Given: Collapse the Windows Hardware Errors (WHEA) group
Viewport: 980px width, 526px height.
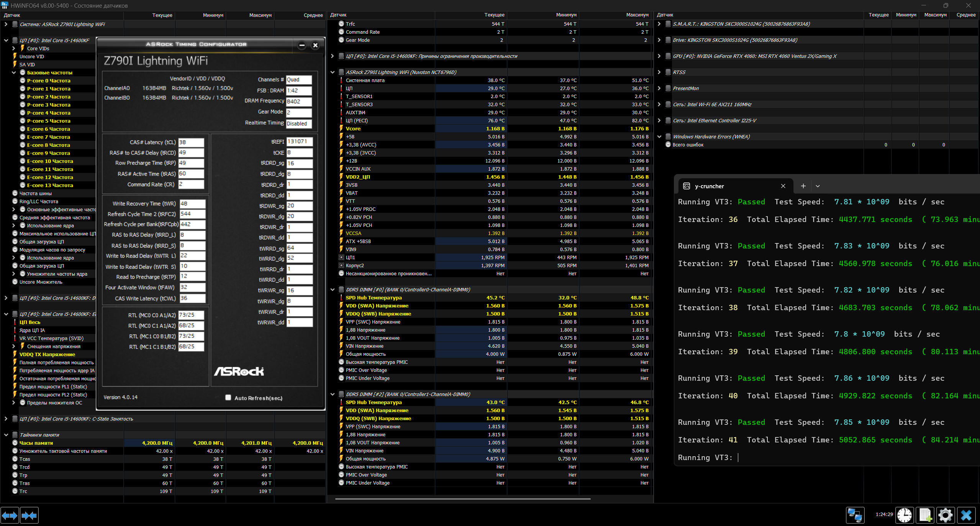Looking at the screenshot, I should coord(659,136).
